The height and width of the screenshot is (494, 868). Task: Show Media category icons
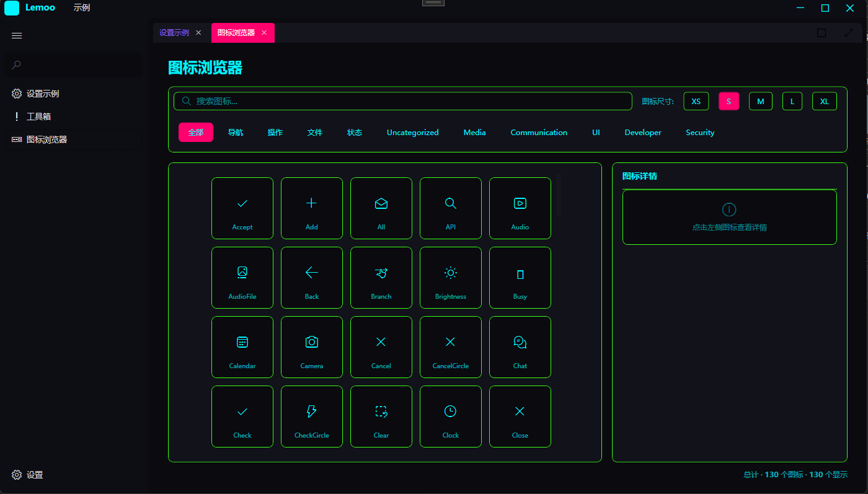[475, 132]
